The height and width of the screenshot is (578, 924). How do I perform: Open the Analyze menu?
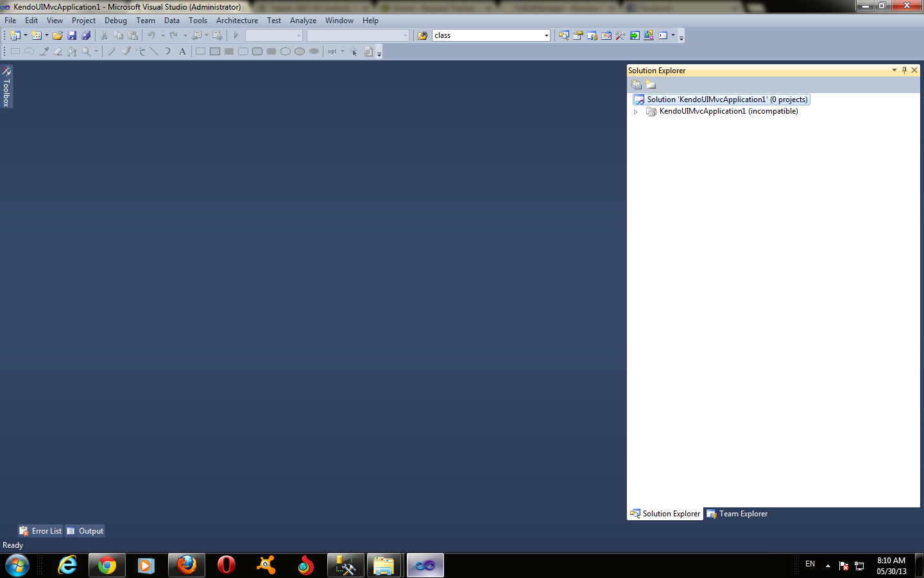click(303, 21)
